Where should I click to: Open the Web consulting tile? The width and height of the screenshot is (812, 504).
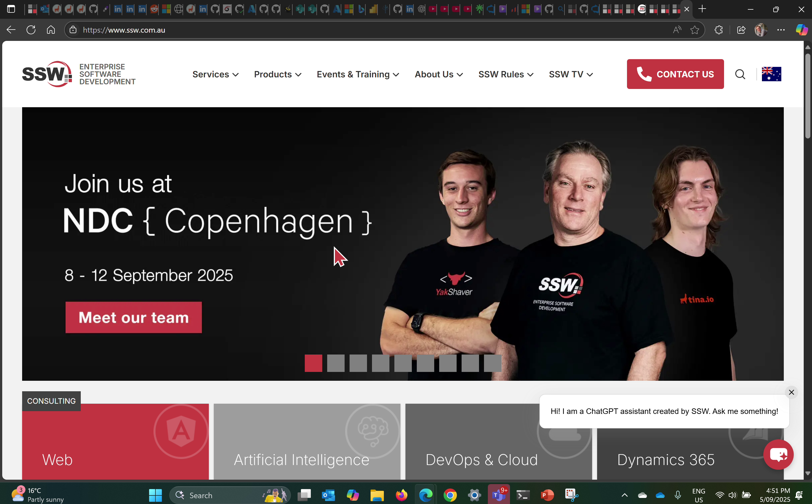click(115, 441)
